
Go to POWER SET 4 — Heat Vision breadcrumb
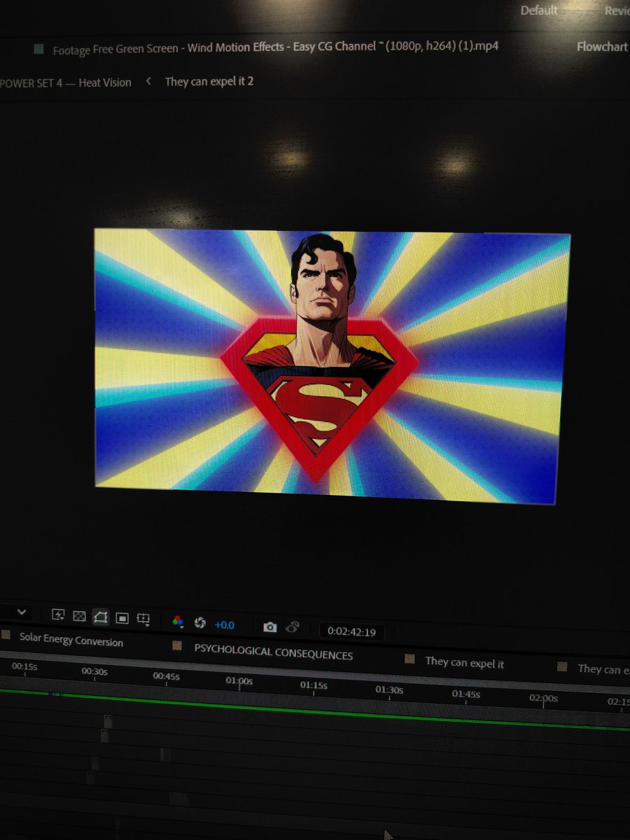(66, 83)
